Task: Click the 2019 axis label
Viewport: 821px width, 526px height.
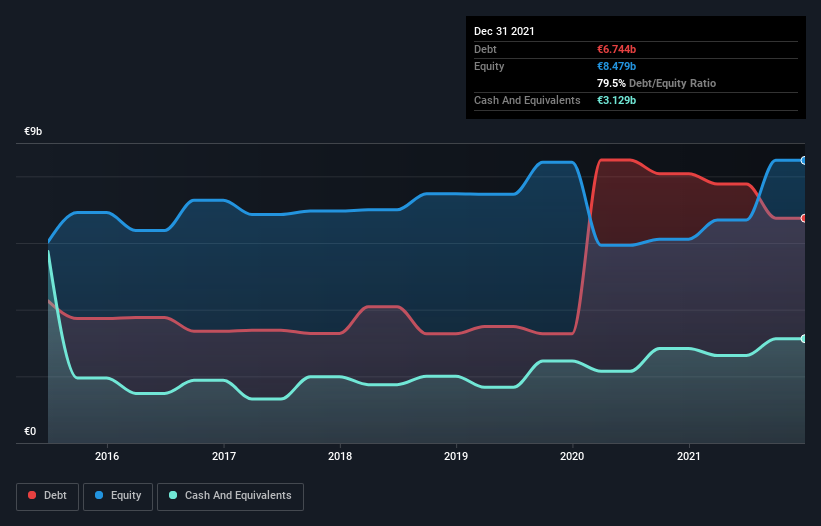Action: (x=456, y=456)
